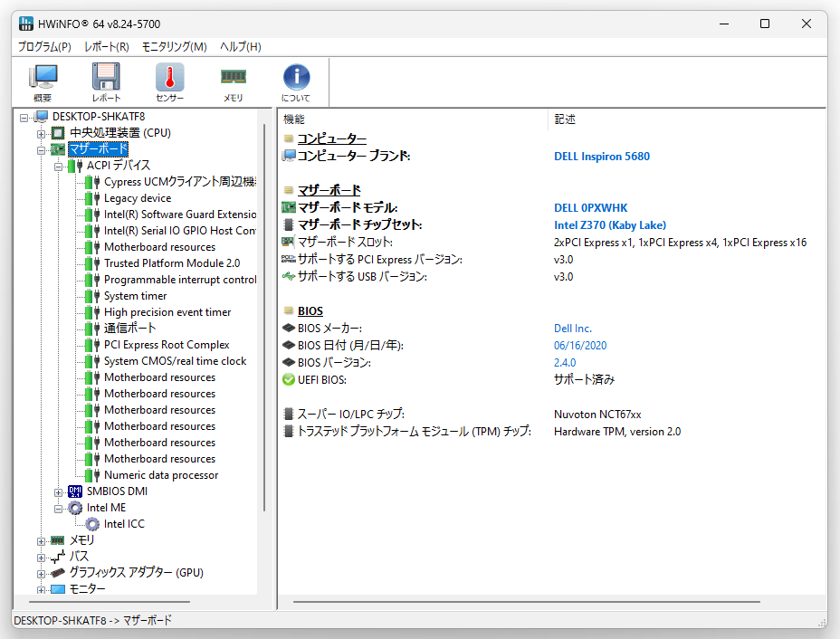Select PCI Express Root Complex item

point(167,345)
